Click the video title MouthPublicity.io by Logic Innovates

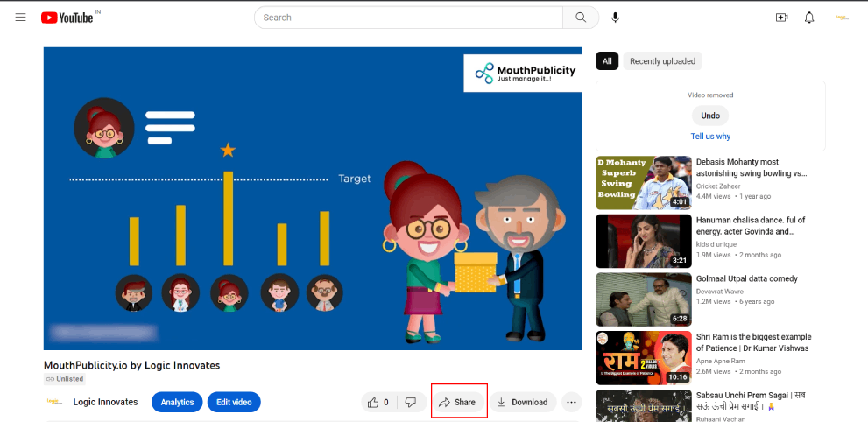[131, 365]
